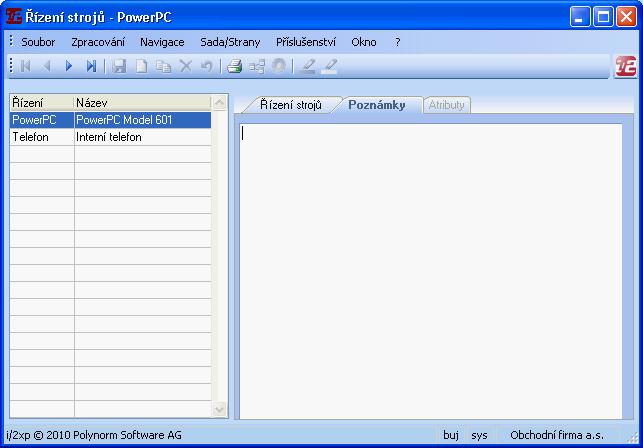The image size is (643, 448).
Task: Click the sys status bar entry
Action: click(479, 435)
